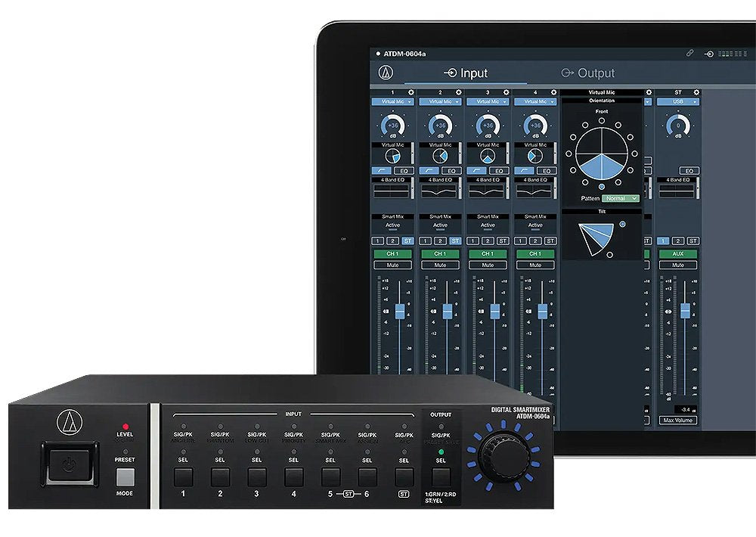Open channel 4 settings gear
Screen dimensions: 756x537
coord(554,92)
